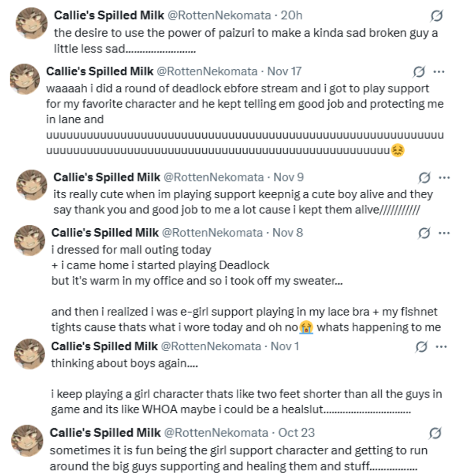This screenshot has width=476, height=476.
Task: Open "Callie's Spilled Milk" name on Nov 1 tweet
Action: (x=104, y=346)
